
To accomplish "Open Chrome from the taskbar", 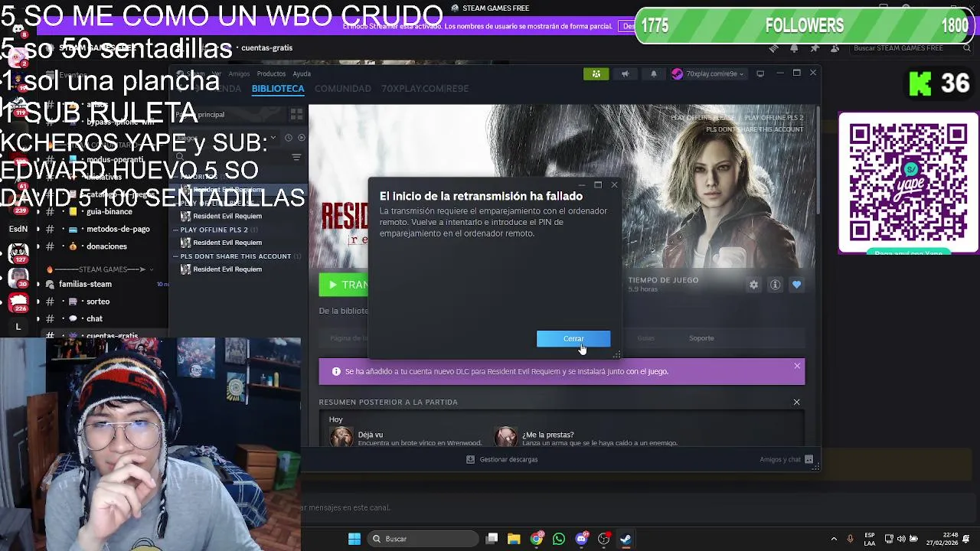I will point(537,539).
